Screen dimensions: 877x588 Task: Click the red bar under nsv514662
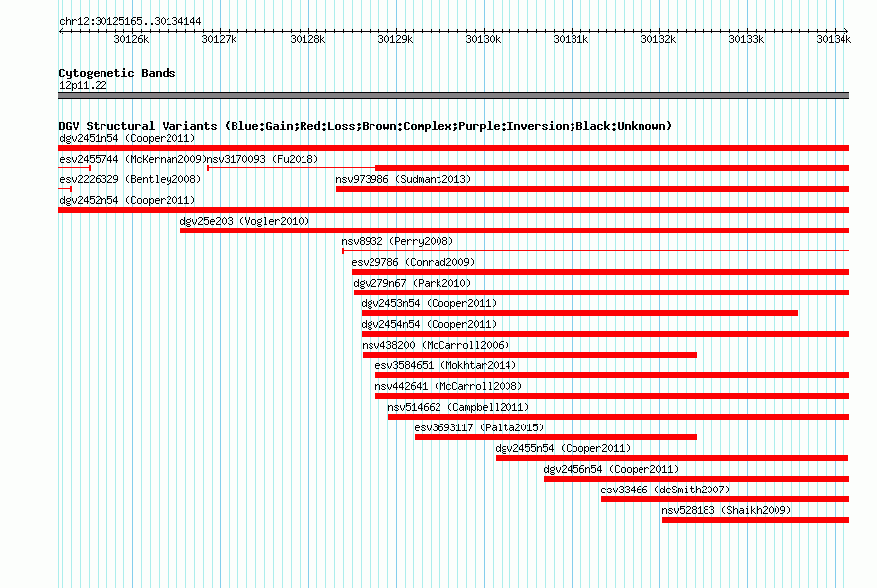(x=619, y=417)
